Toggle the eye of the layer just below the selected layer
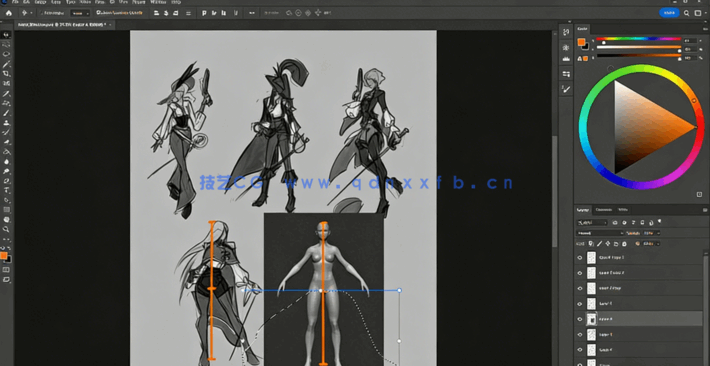The image size is (710, 366). coord(580,334)
